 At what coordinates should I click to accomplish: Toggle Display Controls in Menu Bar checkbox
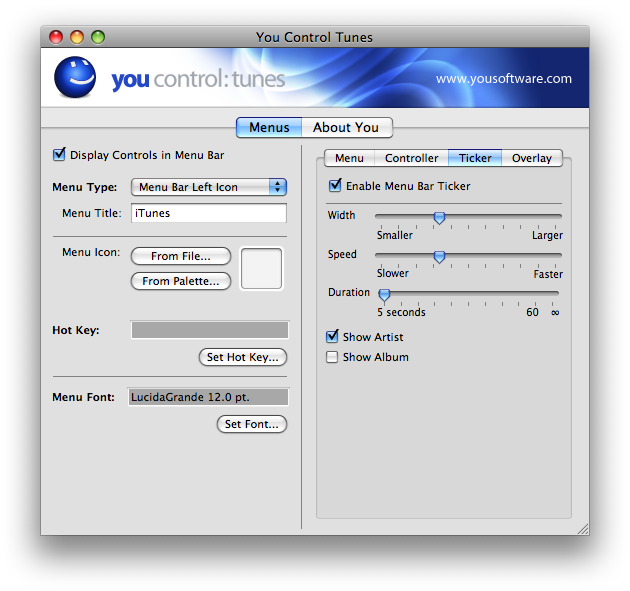click(x=59, y=155)
